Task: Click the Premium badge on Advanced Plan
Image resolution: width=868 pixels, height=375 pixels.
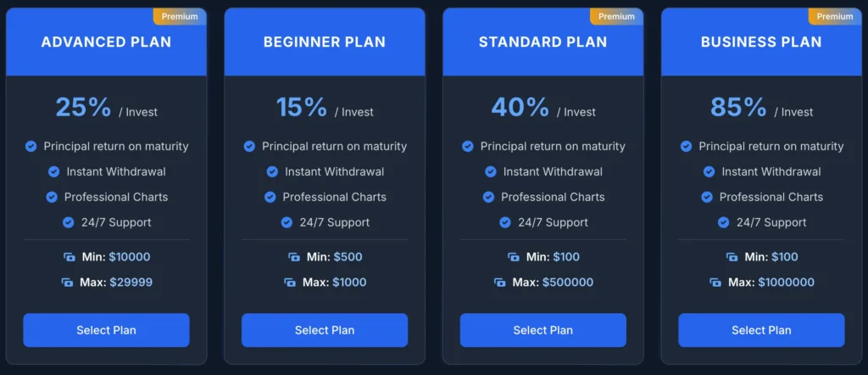Action: pos(180,16)
